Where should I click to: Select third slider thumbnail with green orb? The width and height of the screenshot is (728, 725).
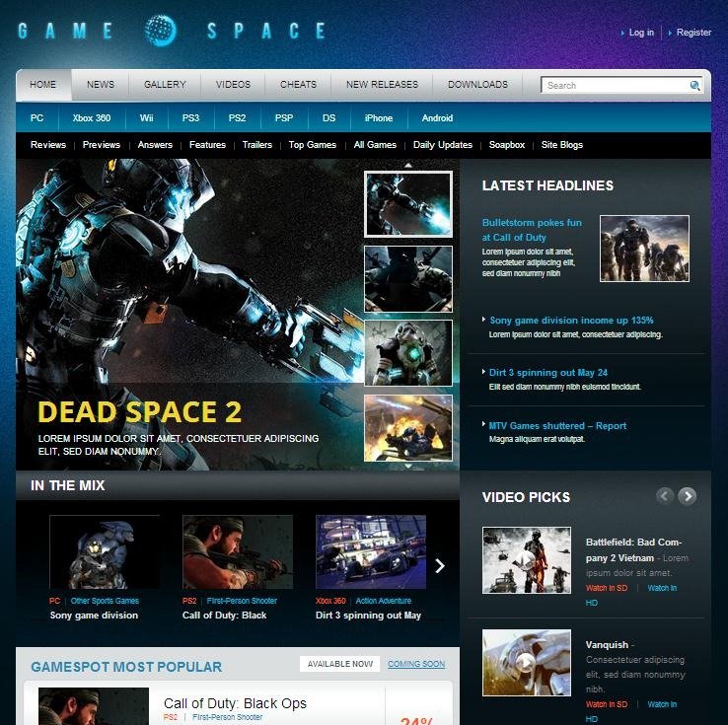click(x=408, y=353)
